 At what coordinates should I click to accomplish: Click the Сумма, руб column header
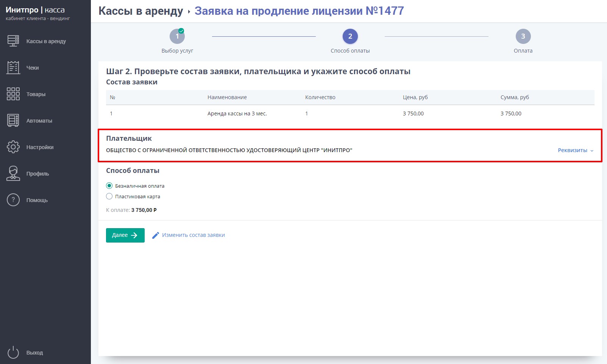515,97
